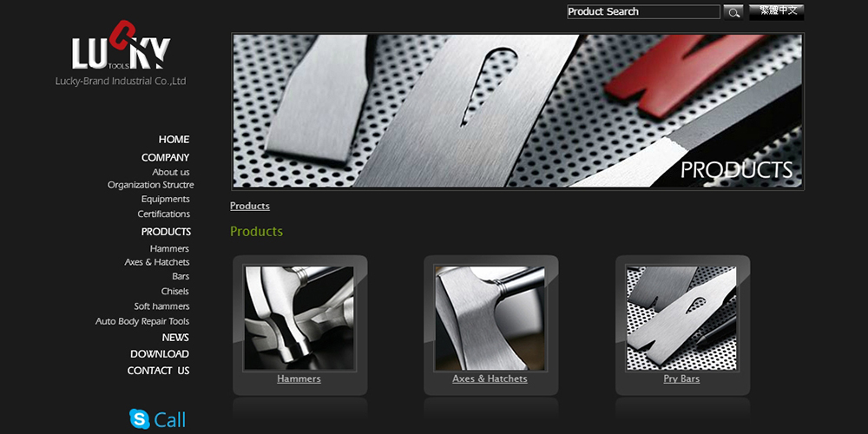Open CONTACT US page
The width and height of the screenshot is (868, 434).
(x=158, y=371)
